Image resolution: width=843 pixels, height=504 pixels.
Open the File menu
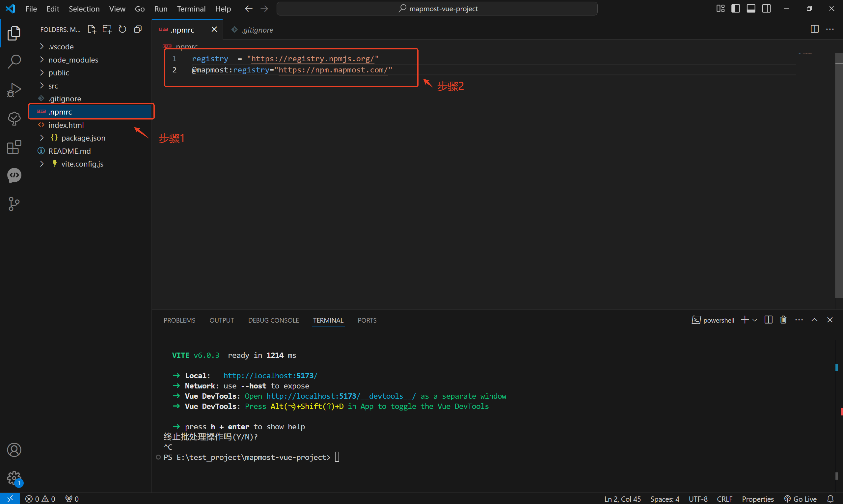point(31,9)
